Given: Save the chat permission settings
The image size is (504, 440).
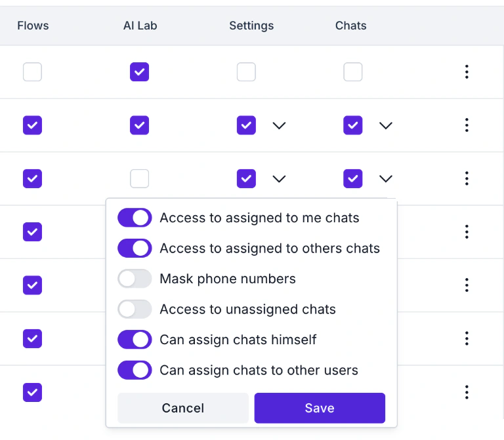Looking at the screenshot, I should (x=320, y=408).
